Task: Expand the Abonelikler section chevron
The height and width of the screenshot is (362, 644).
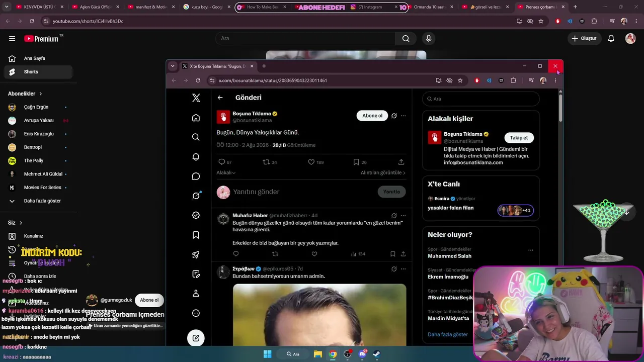Action: (41, 94)
